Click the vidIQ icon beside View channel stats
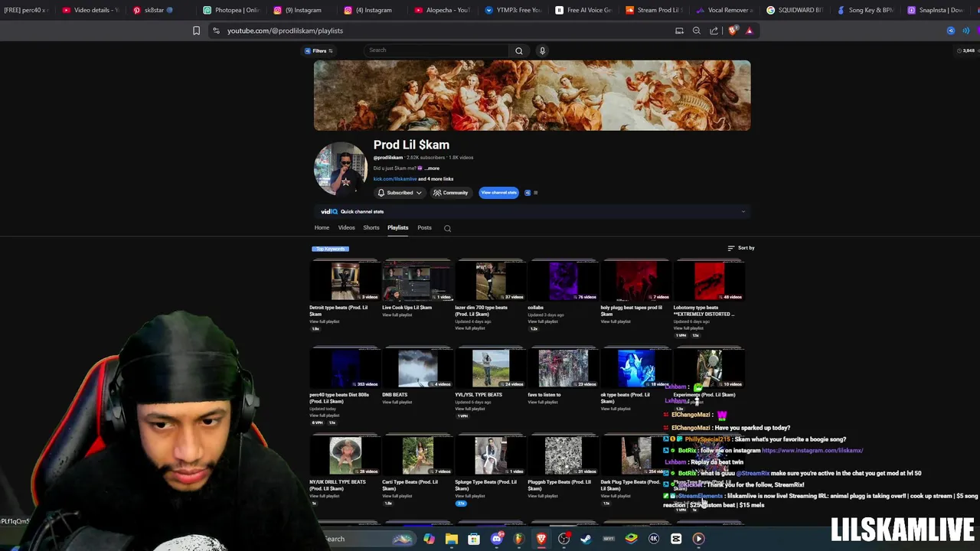 (x=528, y=193)
